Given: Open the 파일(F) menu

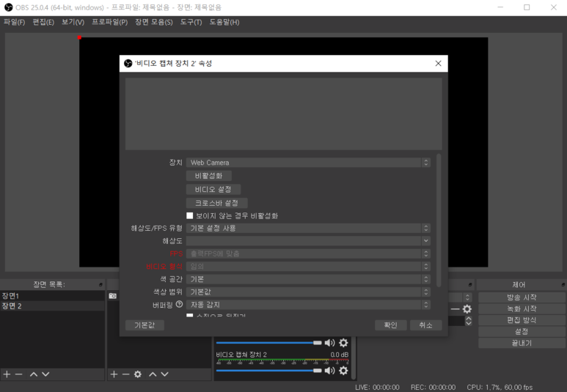Looking at the screenshot, I should tap(14, 22).
